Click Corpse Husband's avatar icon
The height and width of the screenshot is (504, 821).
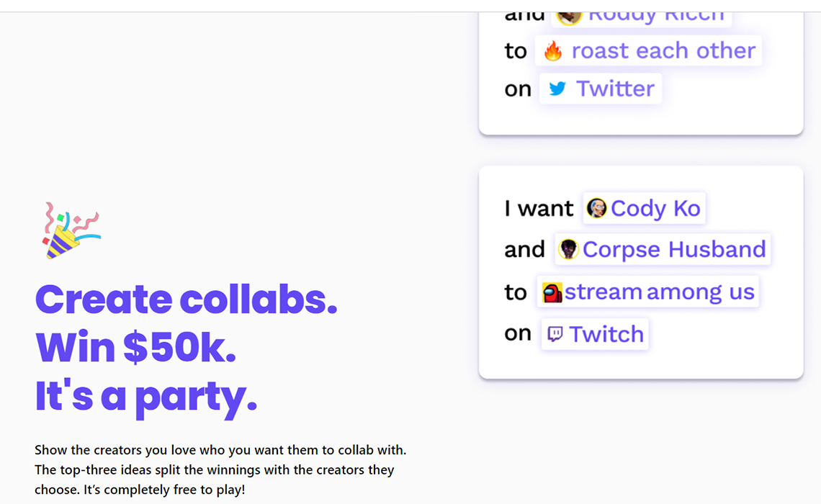[x=568, y=250]
